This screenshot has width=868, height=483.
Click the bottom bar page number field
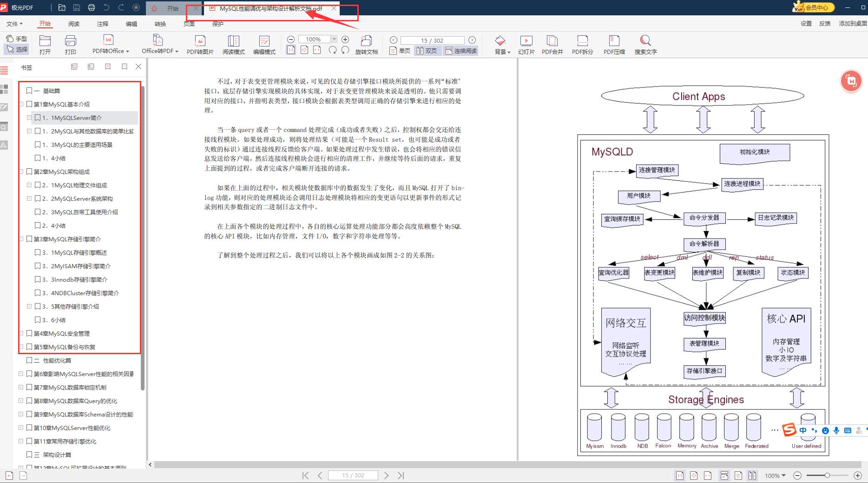click(353, 475)
